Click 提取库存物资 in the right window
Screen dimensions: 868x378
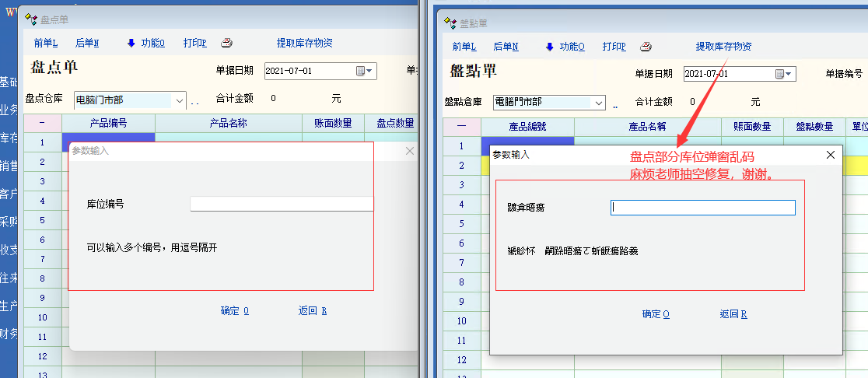click(723, 47)
